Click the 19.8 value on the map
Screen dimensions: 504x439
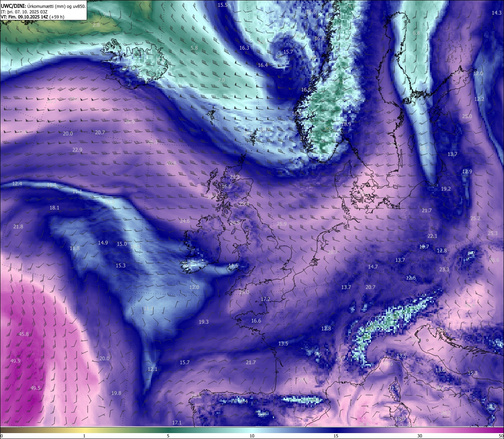(x=116, y=393)
